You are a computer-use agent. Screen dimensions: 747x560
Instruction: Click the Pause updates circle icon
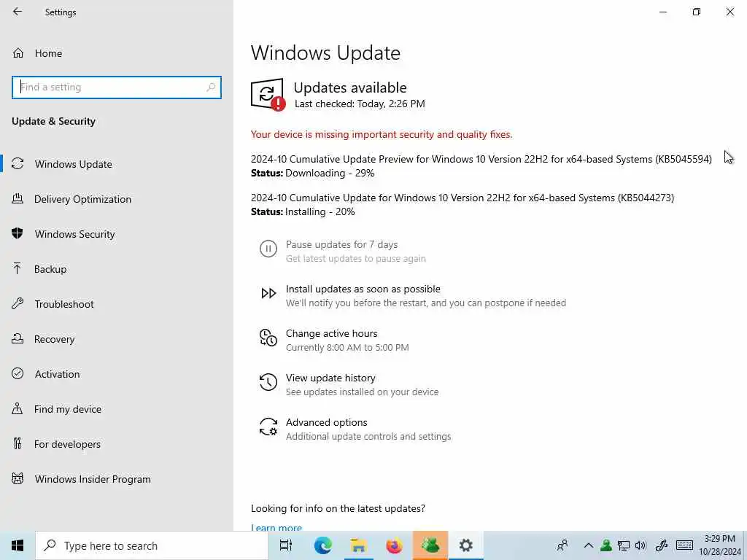(268, 249)
